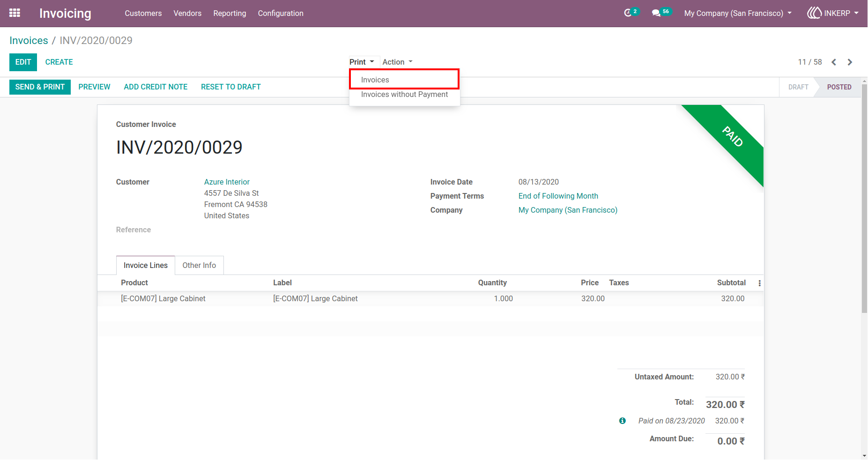
Task: Open the conversations chat bubble icon
Action: click(x=656, y=13)
